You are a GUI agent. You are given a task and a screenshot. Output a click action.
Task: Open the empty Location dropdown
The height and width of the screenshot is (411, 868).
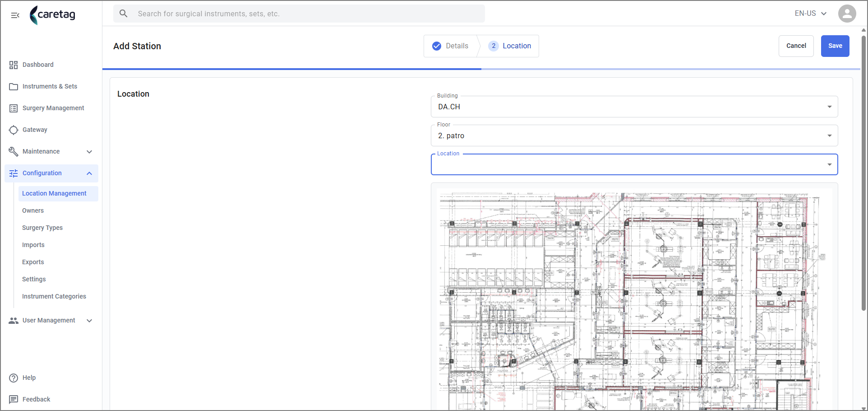634,165
